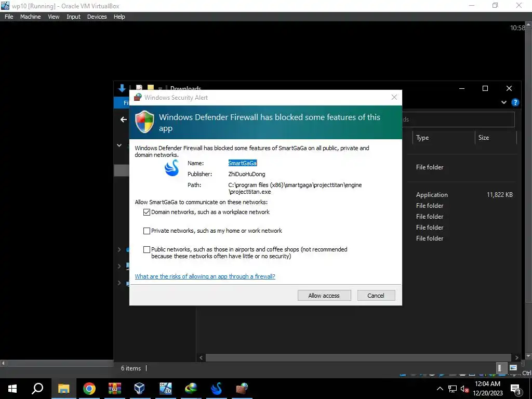Click the Windows Security Alert title bar icon
The height and width of the screenshot is (399, 532).
[137, 97]
